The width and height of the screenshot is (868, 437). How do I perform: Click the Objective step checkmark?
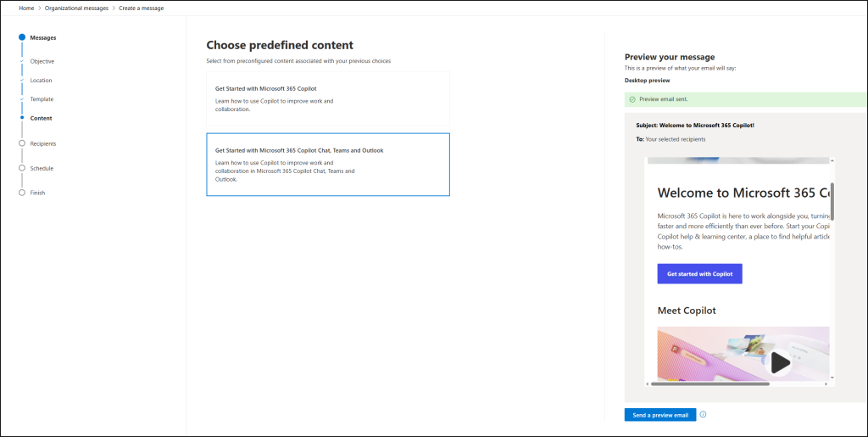(x=22, y=61)
